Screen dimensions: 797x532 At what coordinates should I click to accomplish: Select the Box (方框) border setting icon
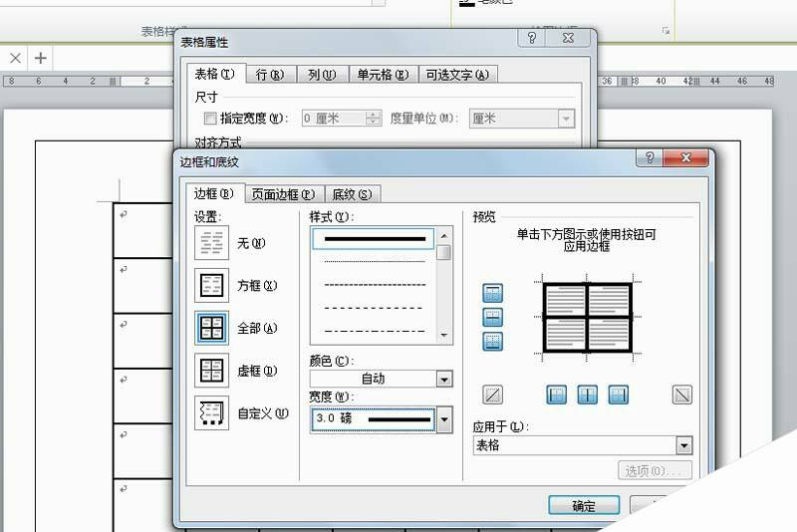(x=211, y=285)
